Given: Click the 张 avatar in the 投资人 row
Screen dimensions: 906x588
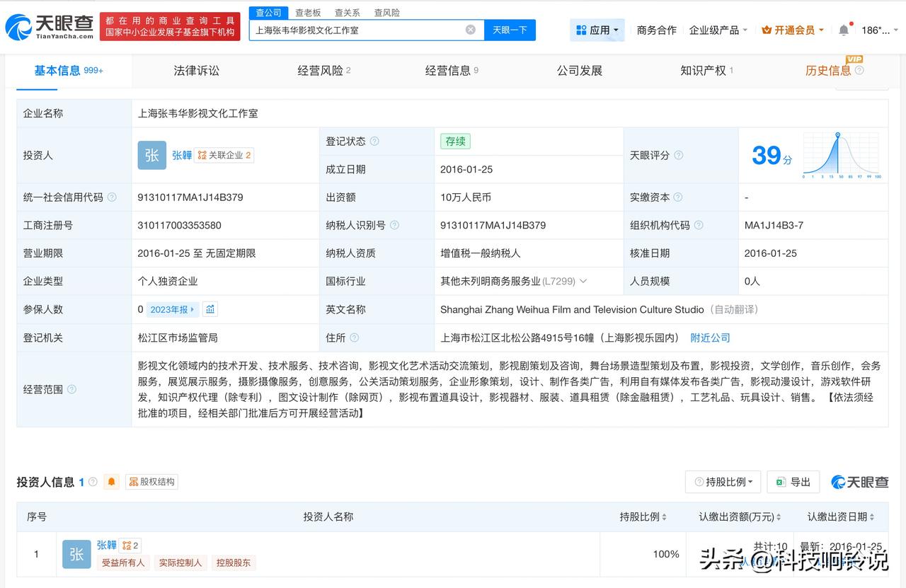Looking at the screenshot, I should [151, 155].
